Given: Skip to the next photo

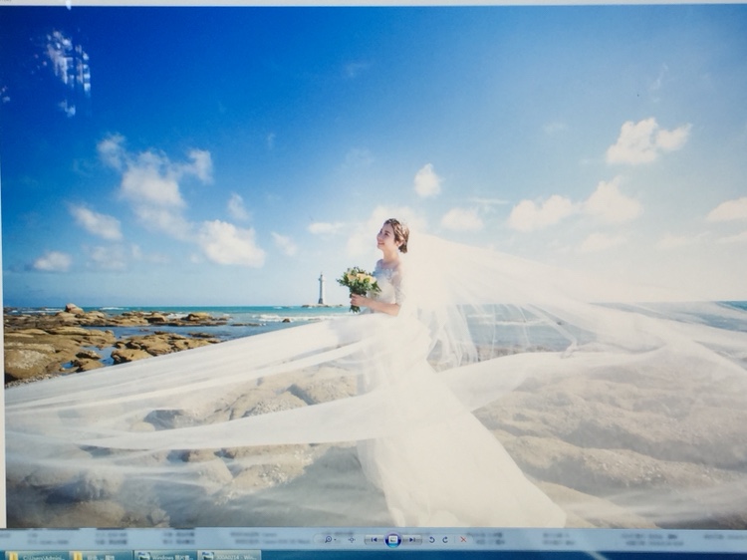Looking at the screenshot, I should 412,539.
